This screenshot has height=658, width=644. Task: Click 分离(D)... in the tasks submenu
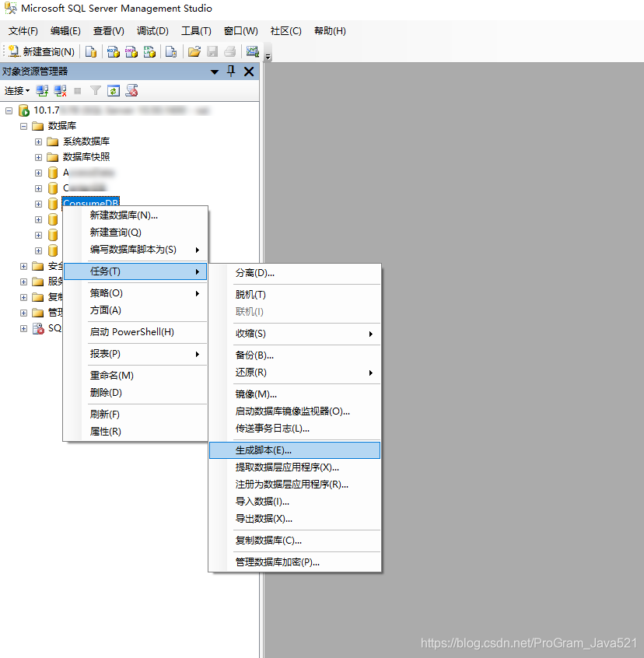point(295,273)
